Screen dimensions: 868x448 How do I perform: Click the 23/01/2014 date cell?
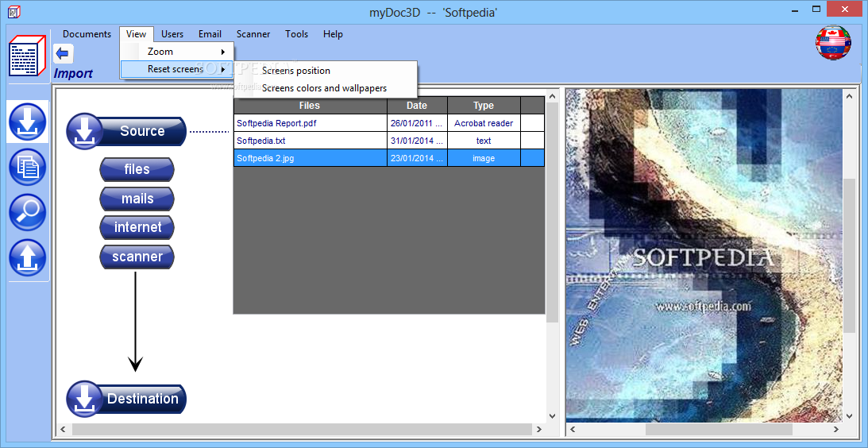tap(417, 158)
